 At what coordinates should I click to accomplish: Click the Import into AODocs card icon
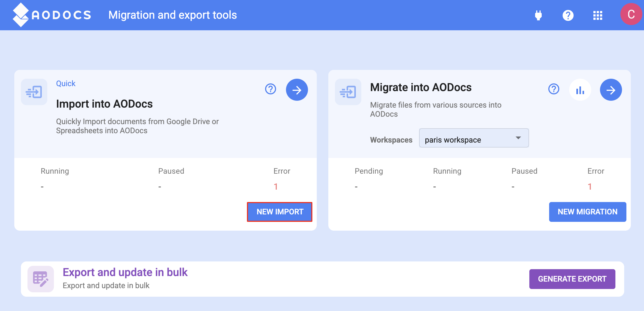pyautogui.click(x=34, y=92)
